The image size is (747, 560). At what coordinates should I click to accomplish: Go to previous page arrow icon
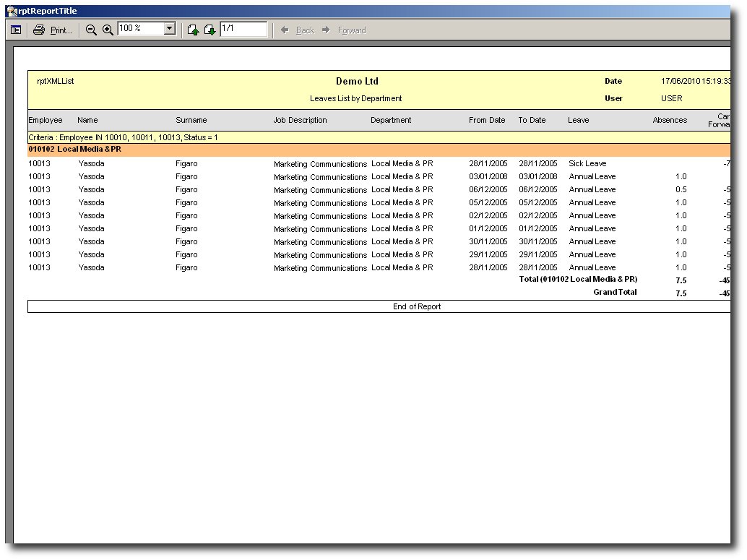[193, 30]
